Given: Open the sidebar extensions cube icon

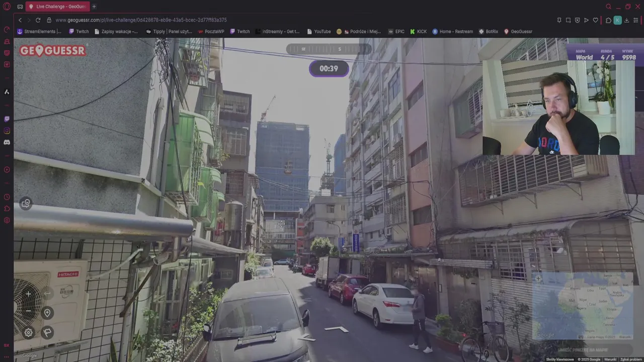Looking at the screenshot, I should (7, 209).
